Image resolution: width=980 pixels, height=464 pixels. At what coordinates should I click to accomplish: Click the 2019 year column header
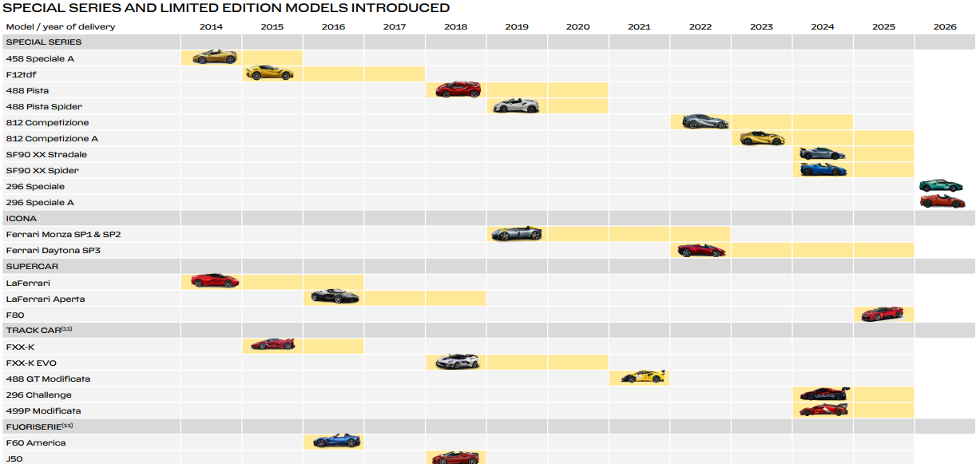pos(517,27)
